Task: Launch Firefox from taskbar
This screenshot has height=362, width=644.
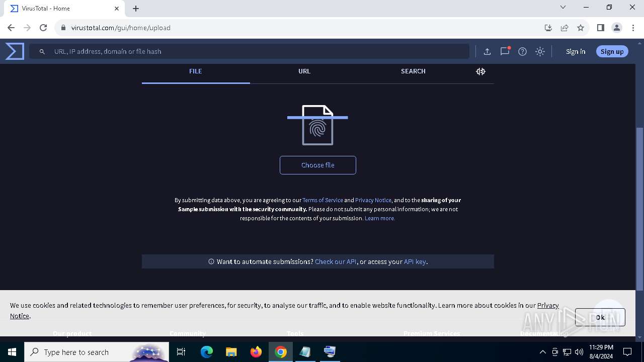Action: (x=256, y=352)
